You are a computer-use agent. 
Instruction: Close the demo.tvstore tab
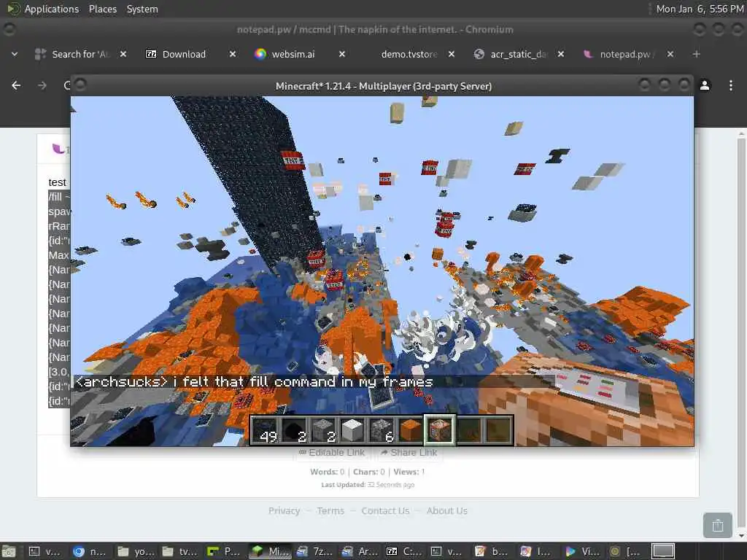coord(452,54)
